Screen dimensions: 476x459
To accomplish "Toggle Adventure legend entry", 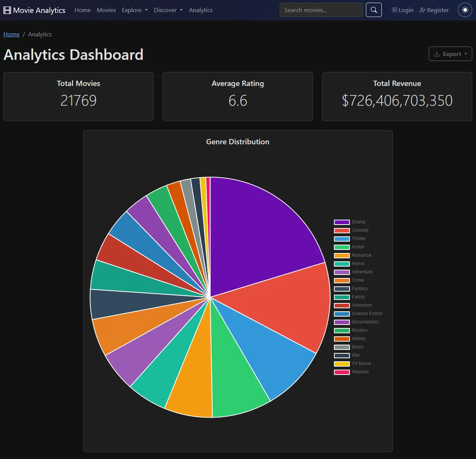I will (x=353, y=272).
